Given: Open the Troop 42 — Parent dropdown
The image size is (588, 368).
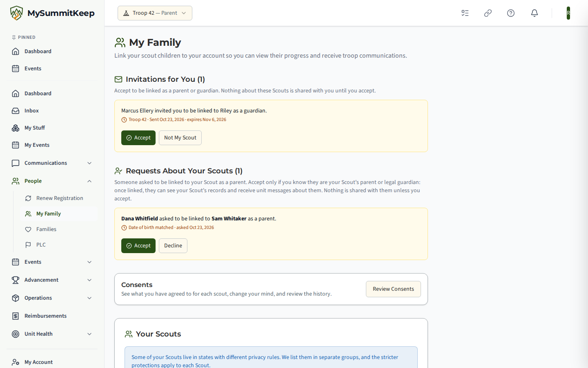Looking at the screenshot, I should (155, 13).
